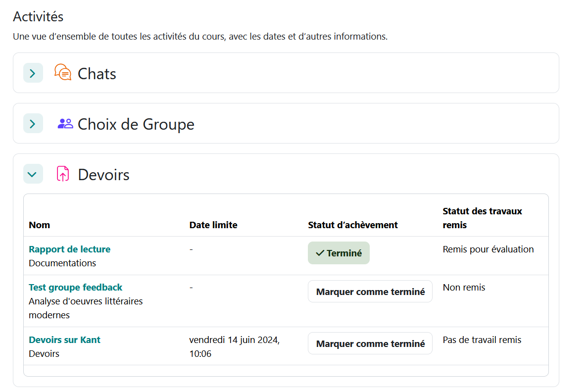Click the pink Devoirs file upload icon
The height and width of the screenshot is (392, 588).
tap(63, 174)
